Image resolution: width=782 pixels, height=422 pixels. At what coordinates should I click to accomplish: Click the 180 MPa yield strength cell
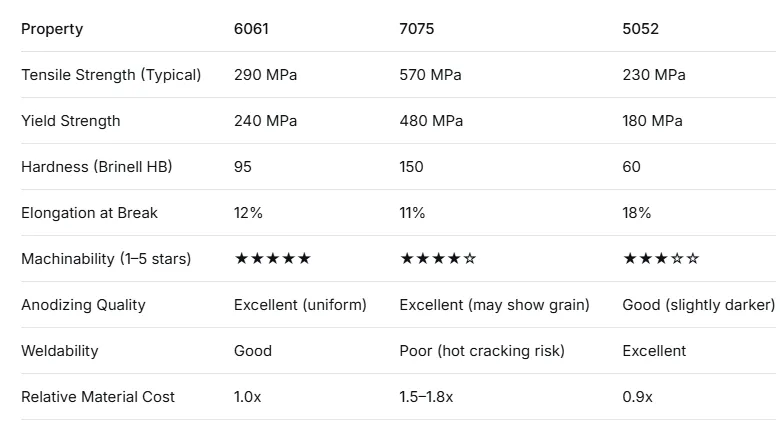point(652,121)
